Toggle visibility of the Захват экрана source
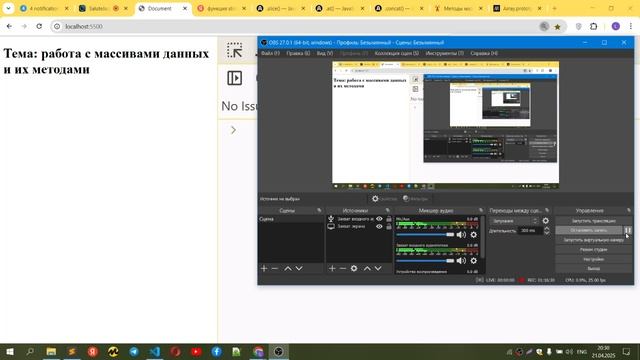 pos(379,226)
